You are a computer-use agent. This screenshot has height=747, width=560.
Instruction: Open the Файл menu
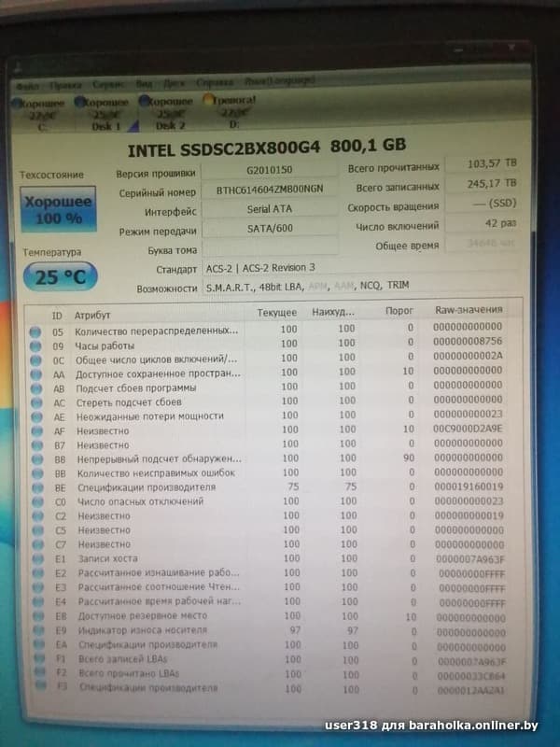(x=27, y=86)
